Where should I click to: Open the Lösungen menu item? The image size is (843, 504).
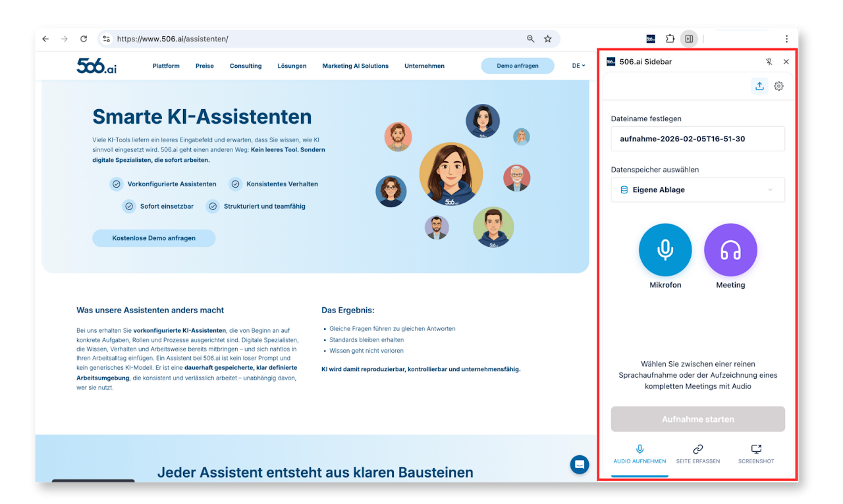tap(292, 66)
